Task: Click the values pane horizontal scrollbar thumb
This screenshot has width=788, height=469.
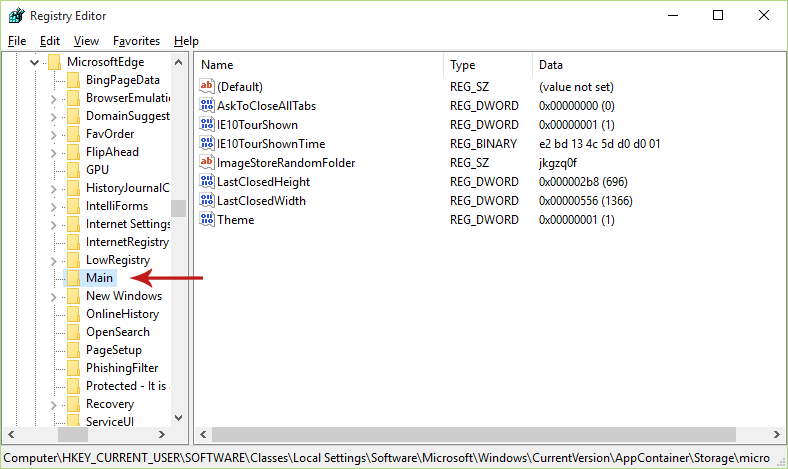Action: click(474, 434)
